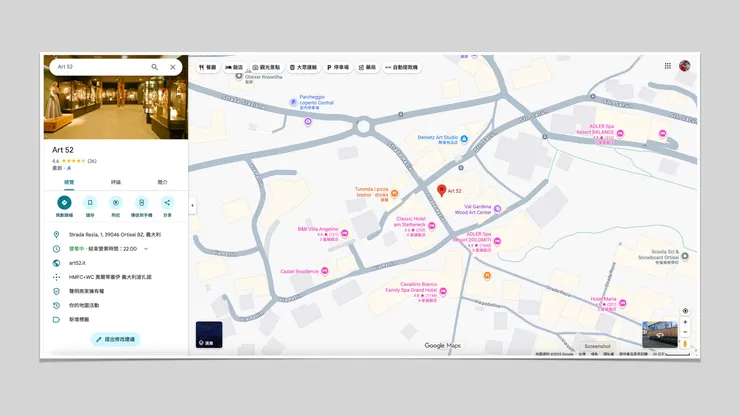
Task: Click the Scuola Sci & Snowboard Ortisei pin
Action: coord(685,256)
